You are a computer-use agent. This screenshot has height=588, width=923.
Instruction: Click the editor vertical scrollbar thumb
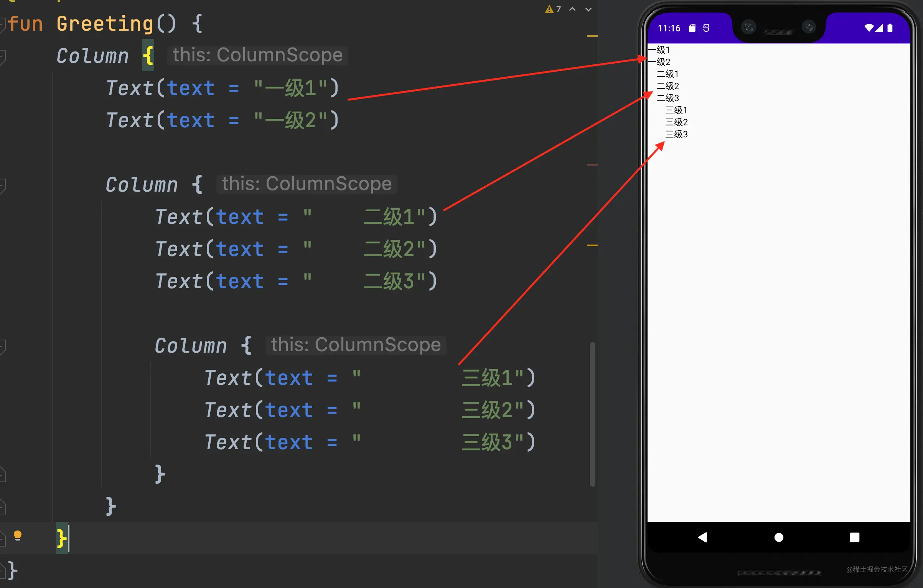[x=592, y=414]
